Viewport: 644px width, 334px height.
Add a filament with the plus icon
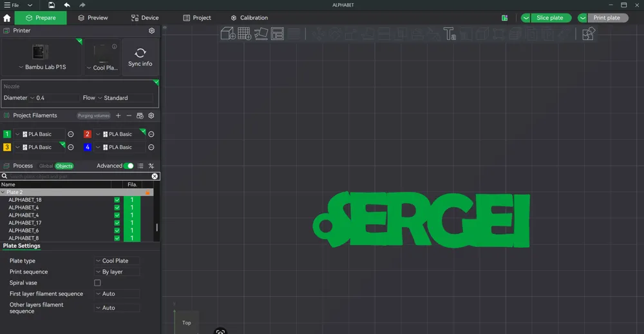[x=118, y=115]
